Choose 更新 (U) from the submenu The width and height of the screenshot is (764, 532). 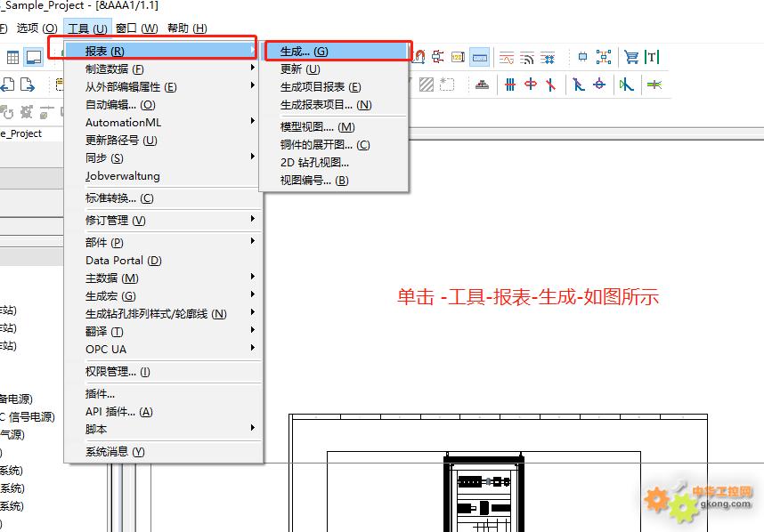(x=300, y=69)
